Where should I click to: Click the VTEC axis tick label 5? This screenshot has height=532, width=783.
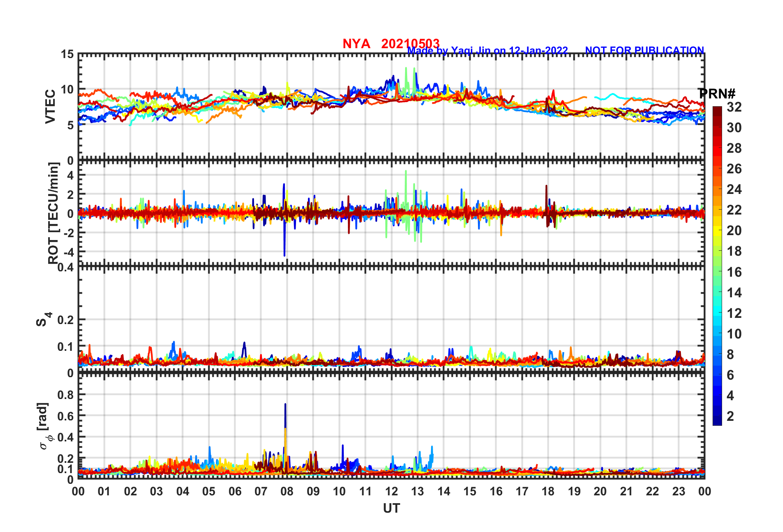[70, 125]
